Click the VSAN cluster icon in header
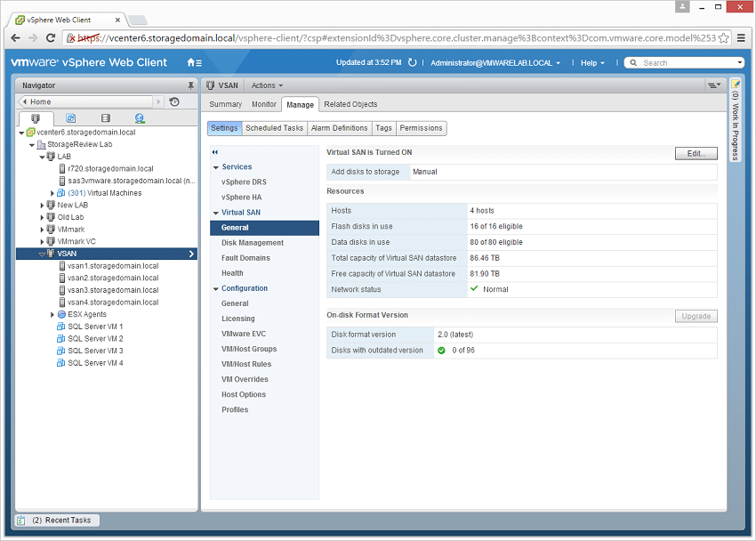 point(210,85)
